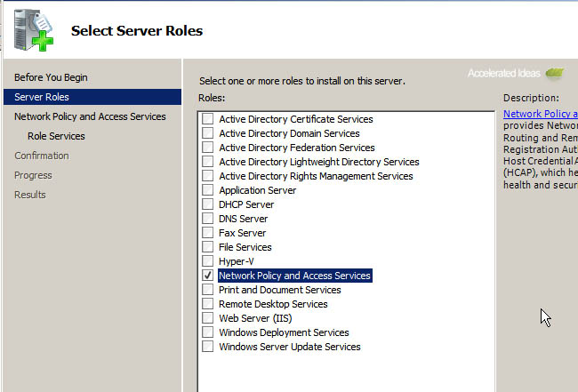Select the Confirmation step in sidebar
Screen dimensions: 578x392
(42, 156)
